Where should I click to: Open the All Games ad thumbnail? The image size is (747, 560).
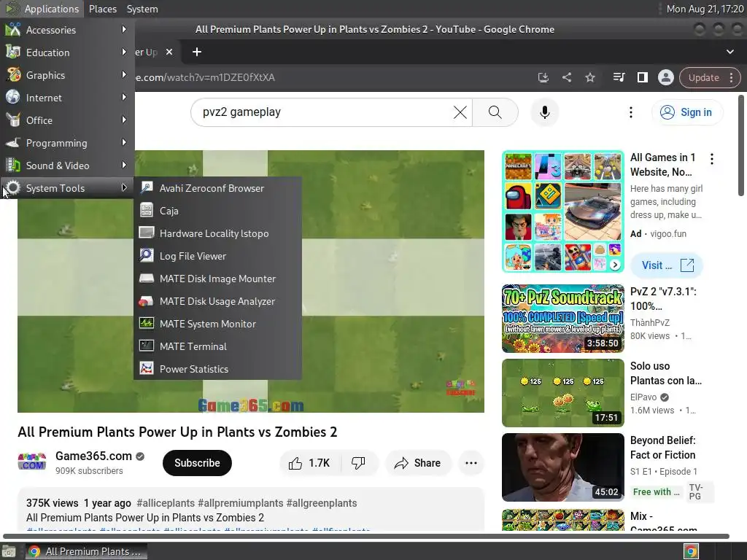click(562, 211)
